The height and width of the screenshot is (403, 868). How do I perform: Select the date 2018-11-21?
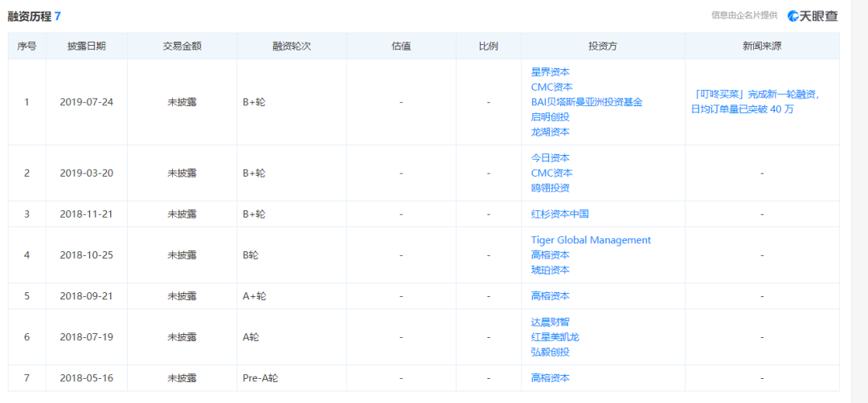point(86,214)
